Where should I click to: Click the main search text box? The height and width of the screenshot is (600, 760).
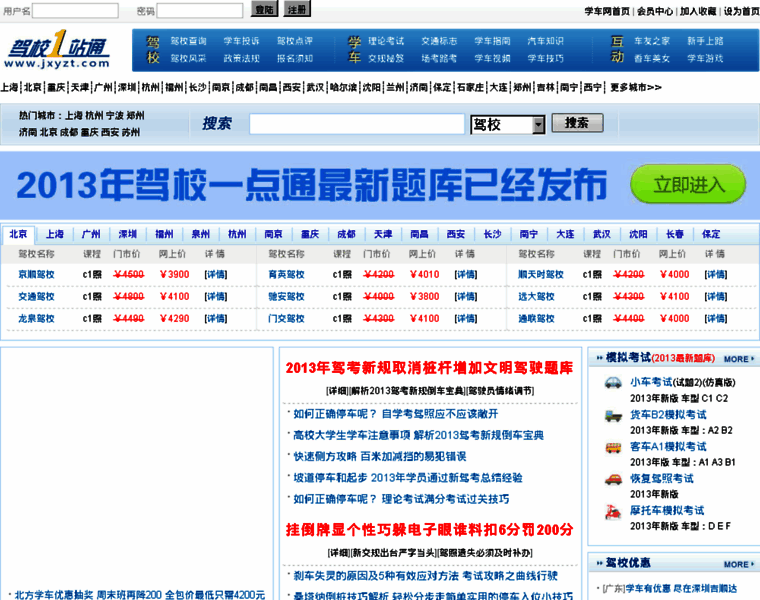point(357,124)
